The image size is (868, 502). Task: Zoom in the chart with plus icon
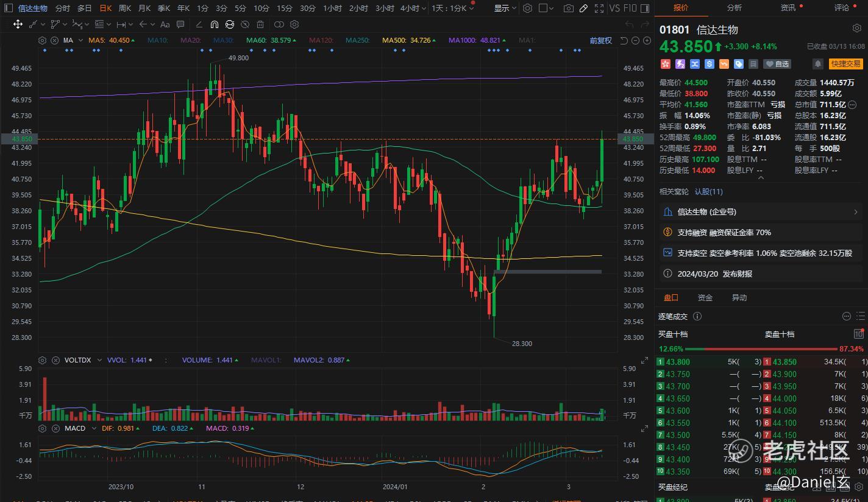point(646,40)
